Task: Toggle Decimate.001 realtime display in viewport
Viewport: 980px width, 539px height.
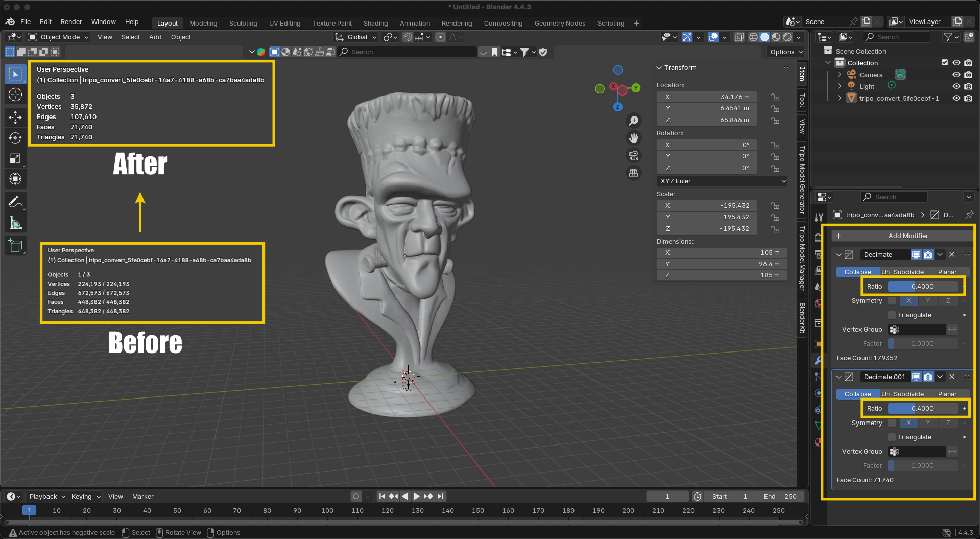Action: tap(916, 377)
